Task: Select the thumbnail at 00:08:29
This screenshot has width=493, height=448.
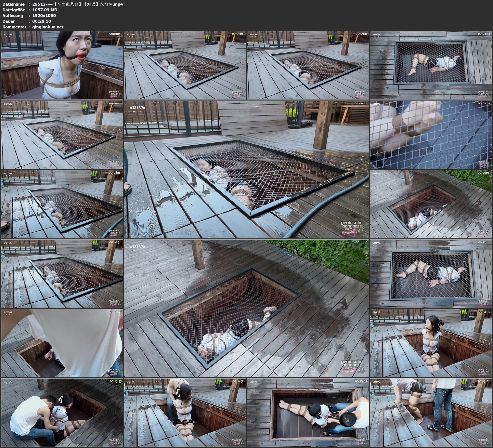Action: [62, 204]
